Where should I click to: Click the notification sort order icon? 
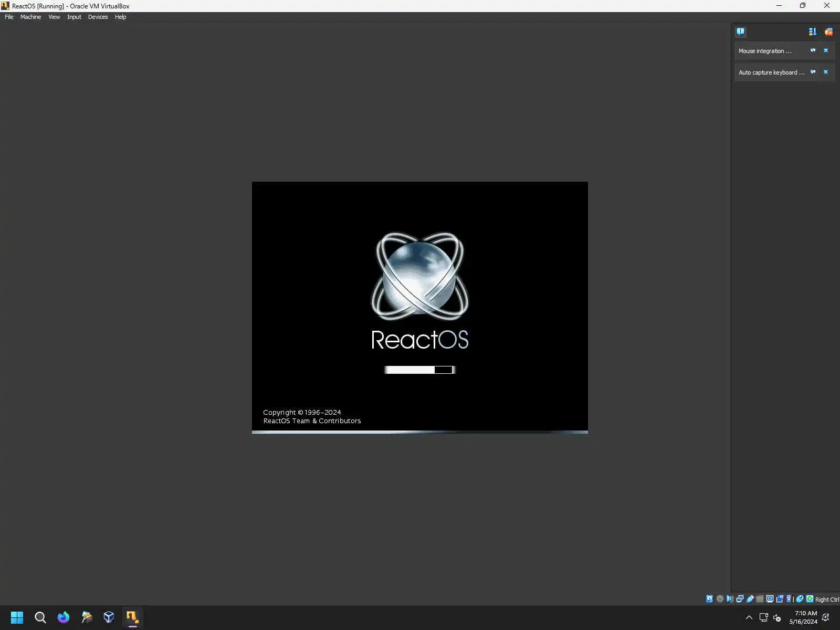coord(813,31)
